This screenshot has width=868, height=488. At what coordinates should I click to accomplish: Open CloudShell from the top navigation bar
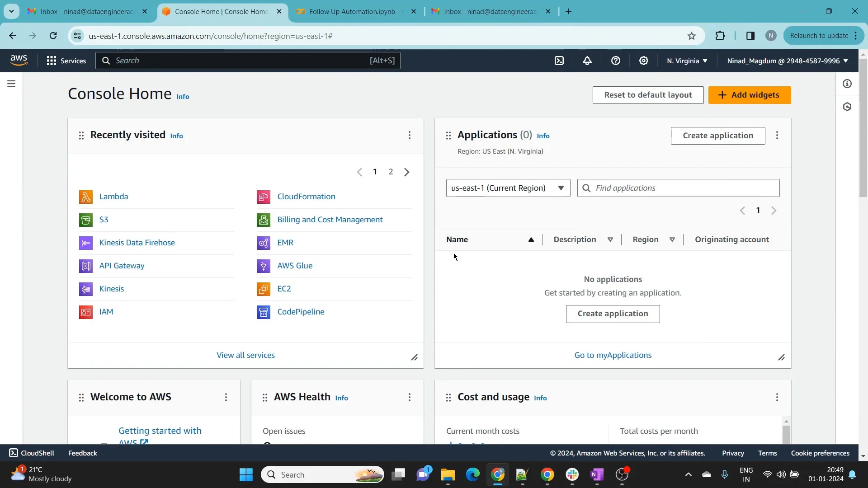[x=559, y=61]
